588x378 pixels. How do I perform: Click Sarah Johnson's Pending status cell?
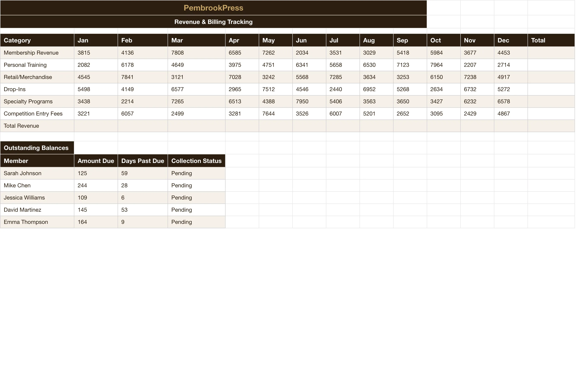[196, 173]
